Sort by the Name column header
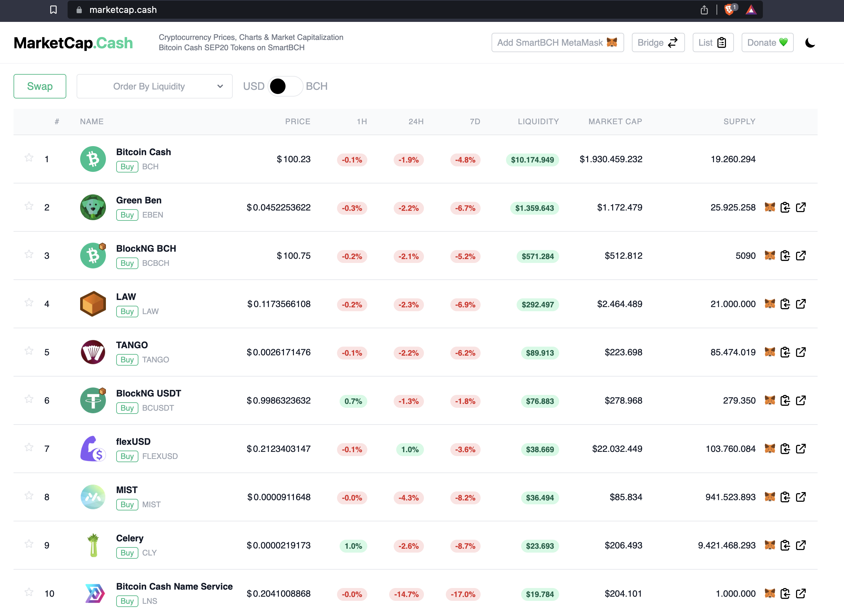 92,122
